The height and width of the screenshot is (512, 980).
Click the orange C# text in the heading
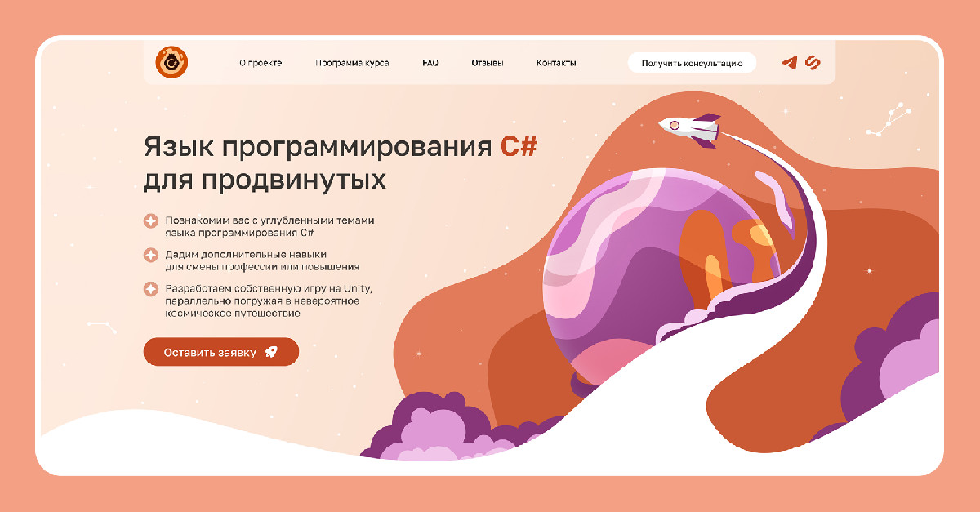point(519,148)
